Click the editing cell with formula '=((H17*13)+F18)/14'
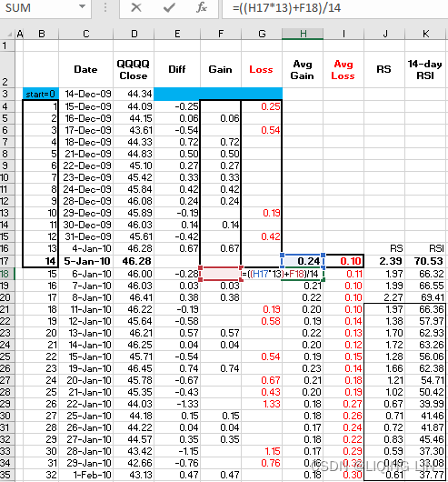The width and height of the screenshot is (448, 482). coord(283,274)
